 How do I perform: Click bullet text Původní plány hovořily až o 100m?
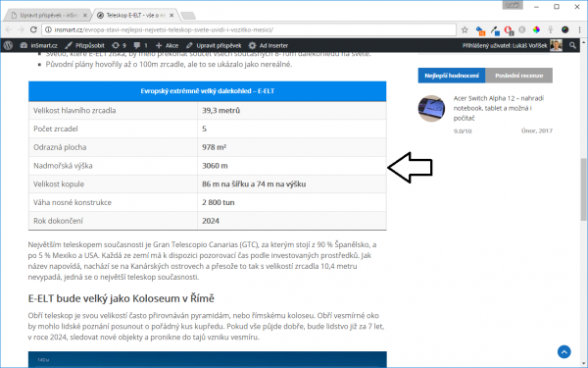(x=169, y=64)
